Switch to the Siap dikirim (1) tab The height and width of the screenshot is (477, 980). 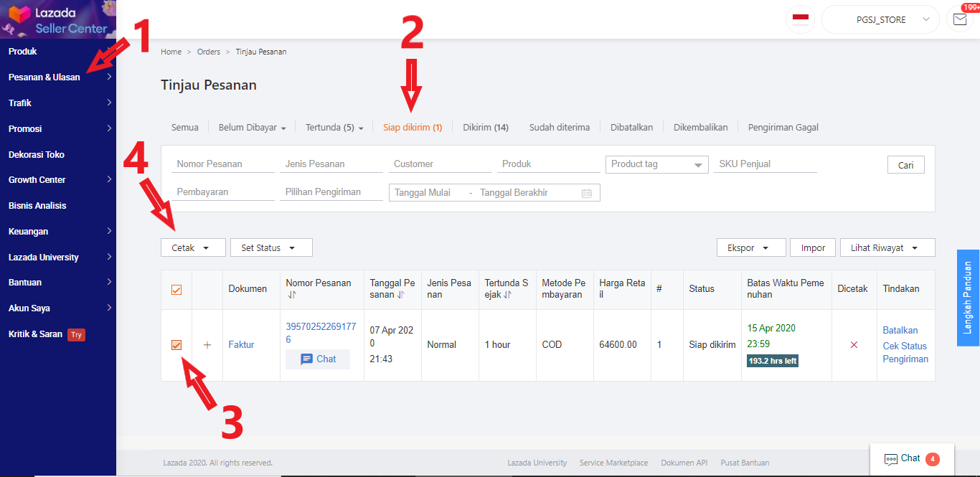(x=413, y=128)
